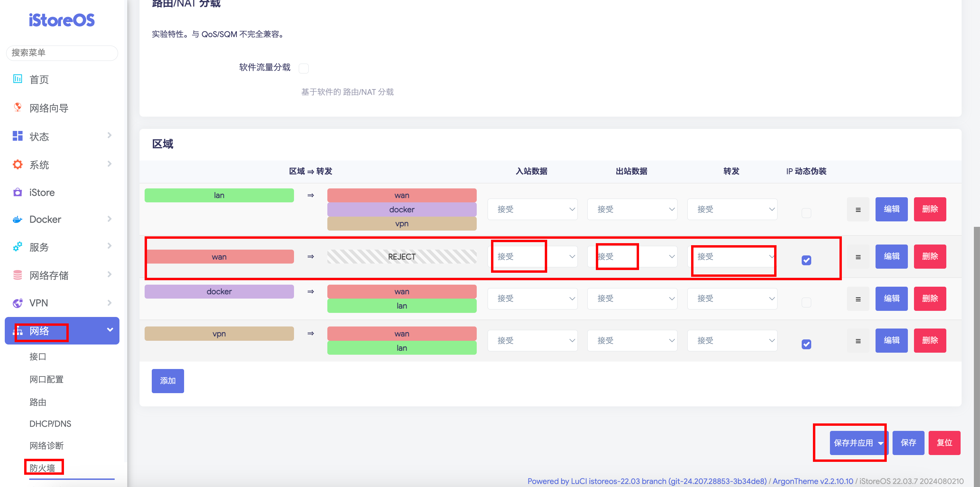
Task: Open lan zone 转发 policy dropdown
Action: point(732,209)
